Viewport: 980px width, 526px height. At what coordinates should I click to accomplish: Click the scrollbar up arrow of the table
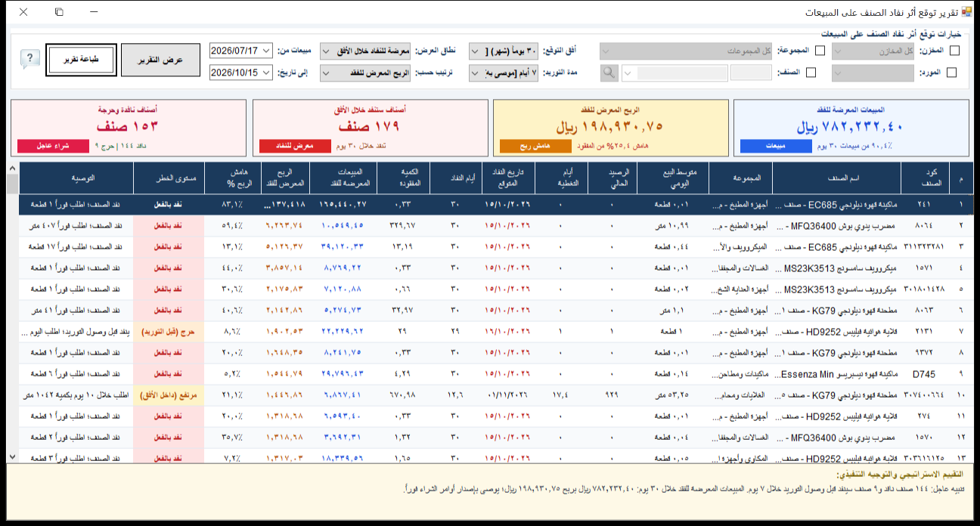(11, 168)
